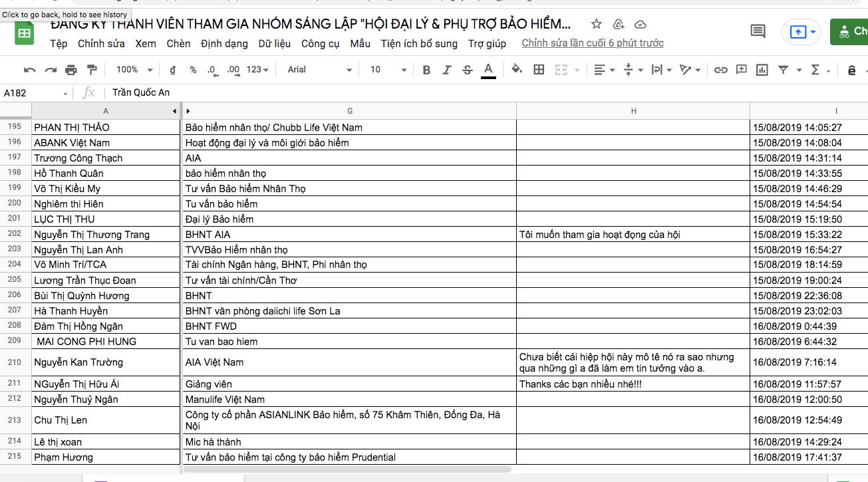Undo the last action
The height and width of the screenshot is (482, 868).
pos(29,70)
